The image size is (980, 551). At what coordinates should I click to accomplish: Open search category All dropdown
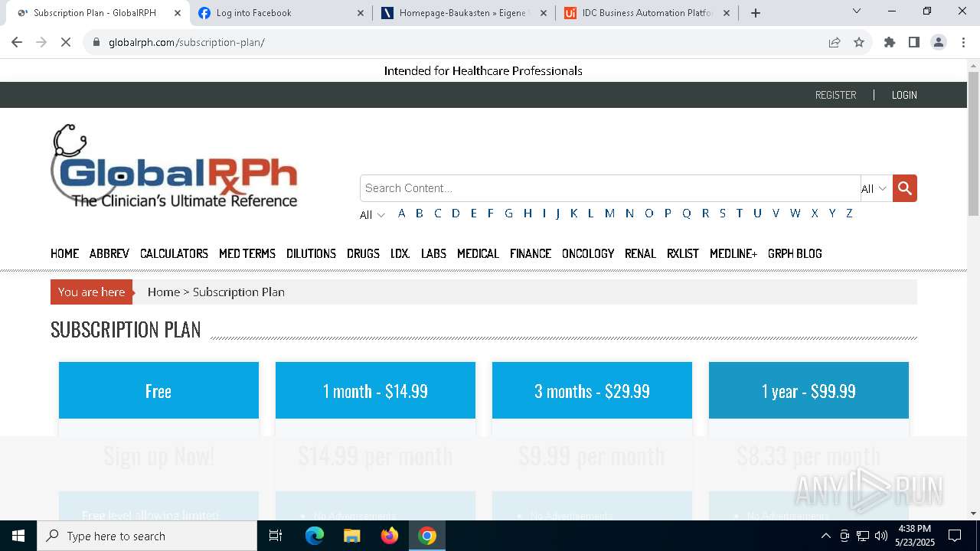[x=874, y=188]
